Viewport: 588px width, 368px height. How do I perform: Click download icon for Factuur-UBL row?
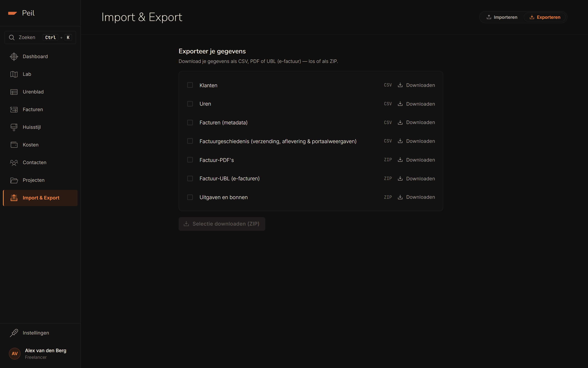coord(400,178)
